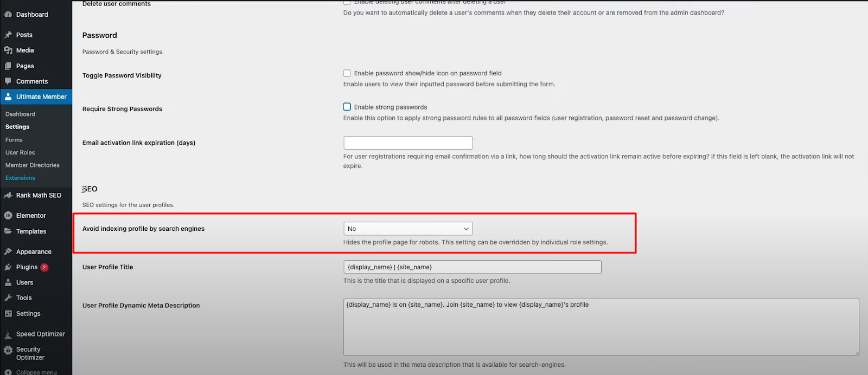Click the Security Optimizer gear icon
This screenshot has width=868, height=375.
8,351
